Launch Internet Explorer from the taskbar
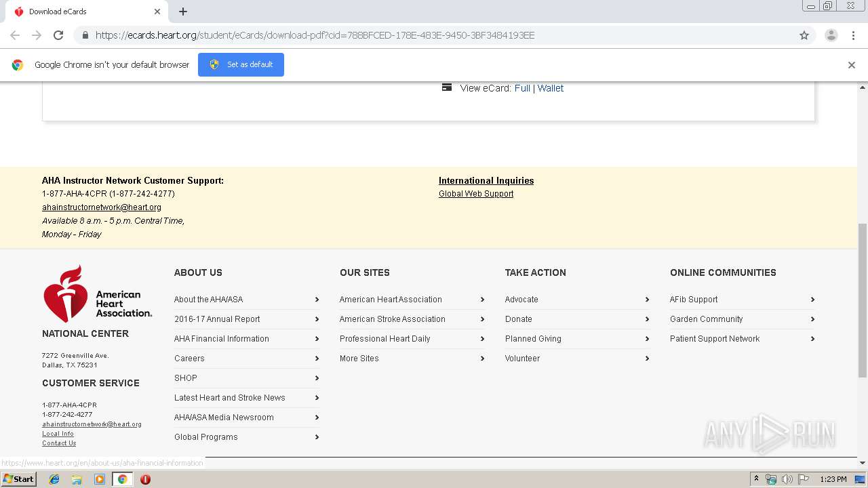 tap(54, 479)
